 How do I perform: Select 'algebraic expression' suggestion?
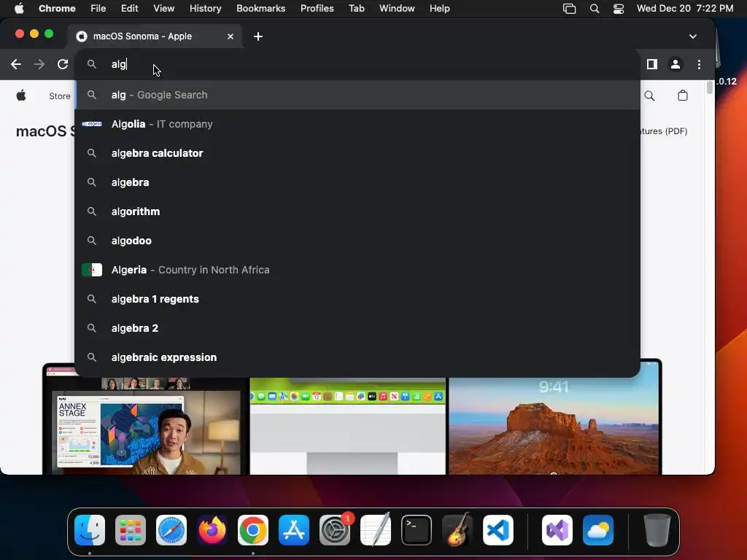coord(357,357)
